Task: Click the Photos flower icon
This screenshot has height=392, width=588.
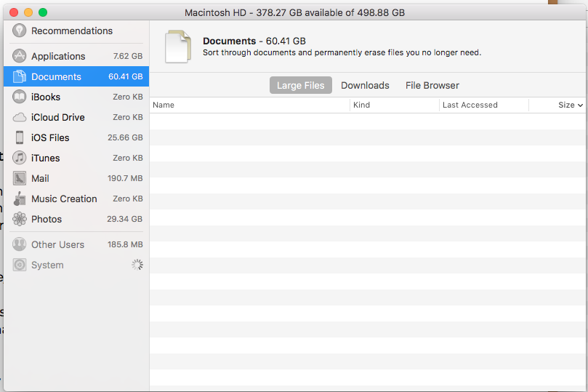Action: point(19,219)
